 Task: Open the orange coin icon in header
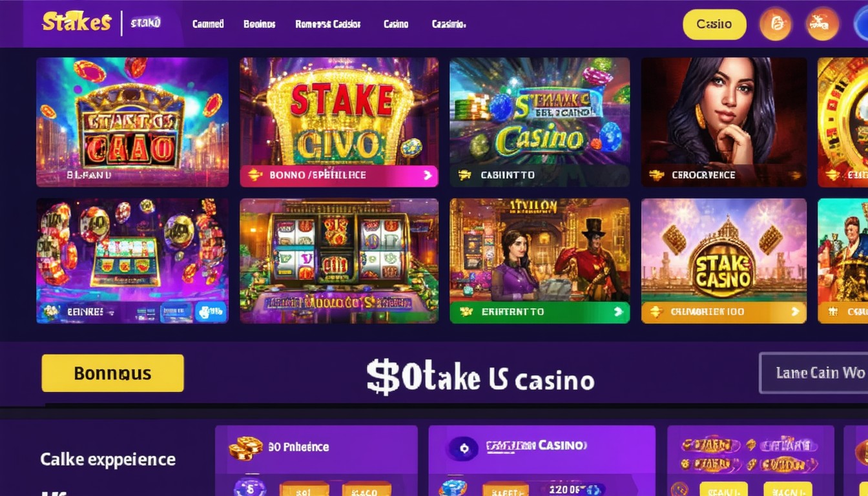(x=776, y=25)
